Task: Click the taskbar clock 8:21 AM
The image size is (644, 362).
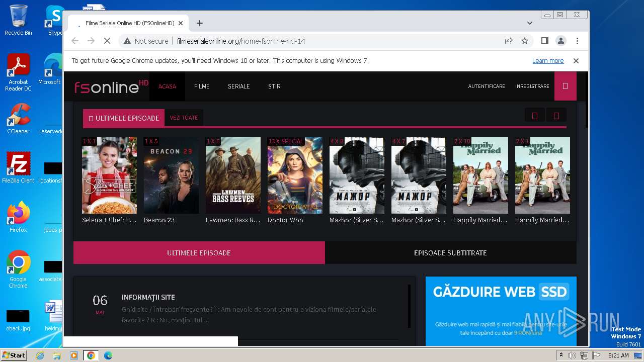Action: coord(618,355)
